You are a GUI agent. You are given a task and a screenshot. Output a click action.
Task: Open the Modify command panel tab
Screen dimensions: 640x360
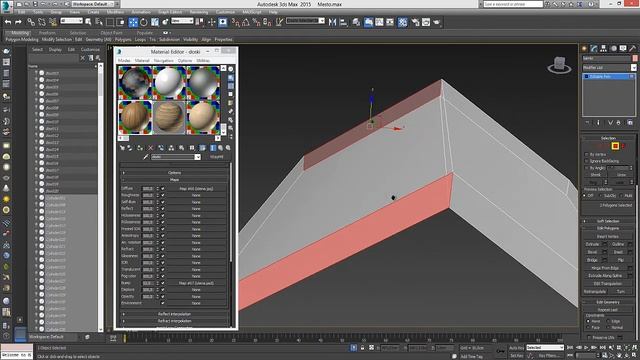tap(594, 49)
